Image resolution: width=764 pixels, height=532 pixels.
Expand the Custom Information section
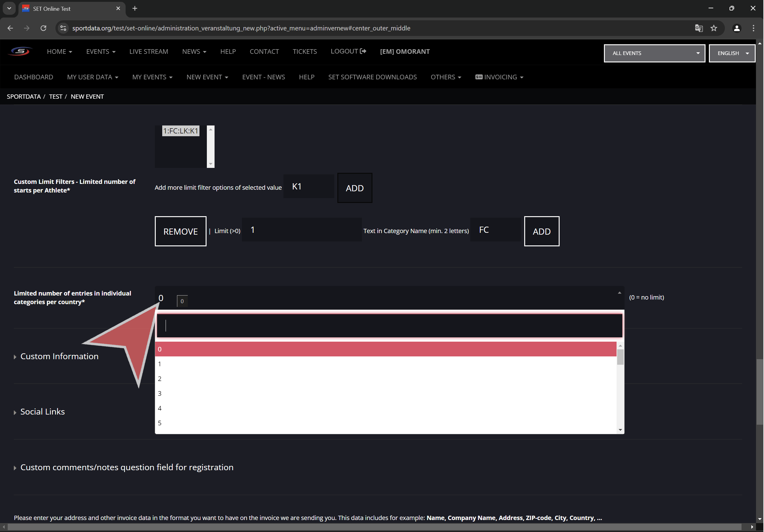[x=59, y=356]
